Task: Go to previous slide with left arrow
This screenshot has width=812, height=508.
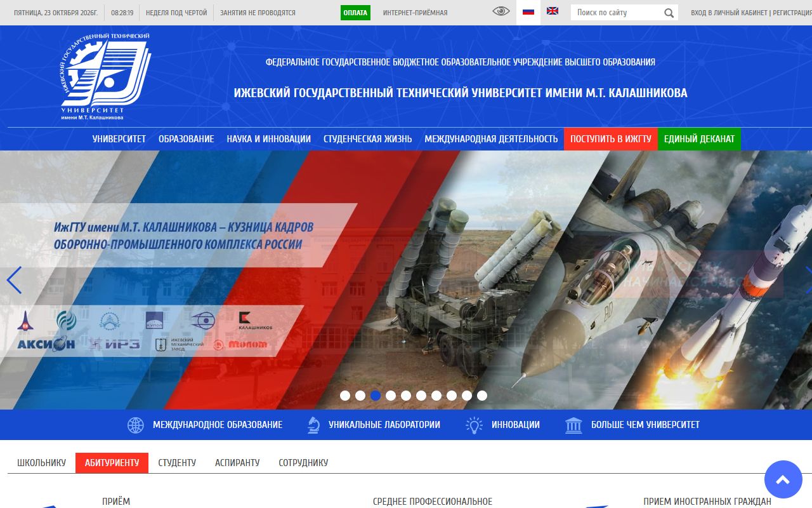Action: click(14, 280)
